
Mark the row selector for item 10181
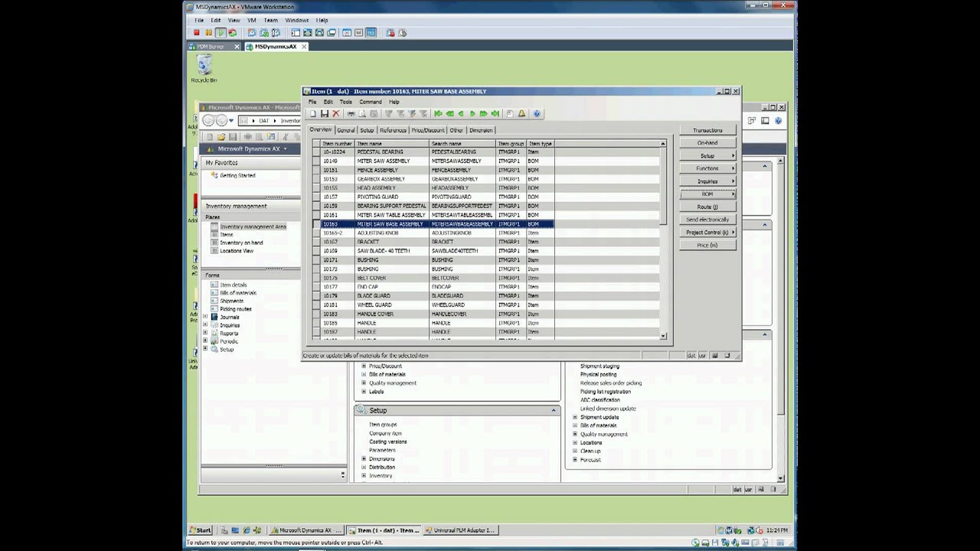tap(316, 305)
